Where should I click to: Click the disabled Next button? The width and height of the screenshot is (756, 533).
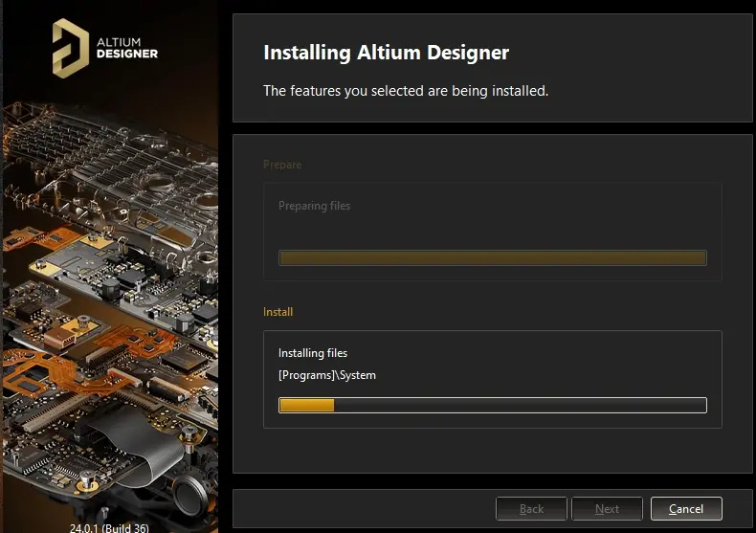[607, 508]
